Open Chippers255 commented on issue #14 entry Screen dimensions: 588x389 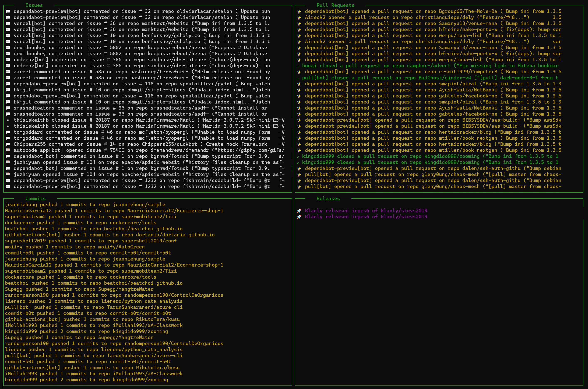[140, 144]
